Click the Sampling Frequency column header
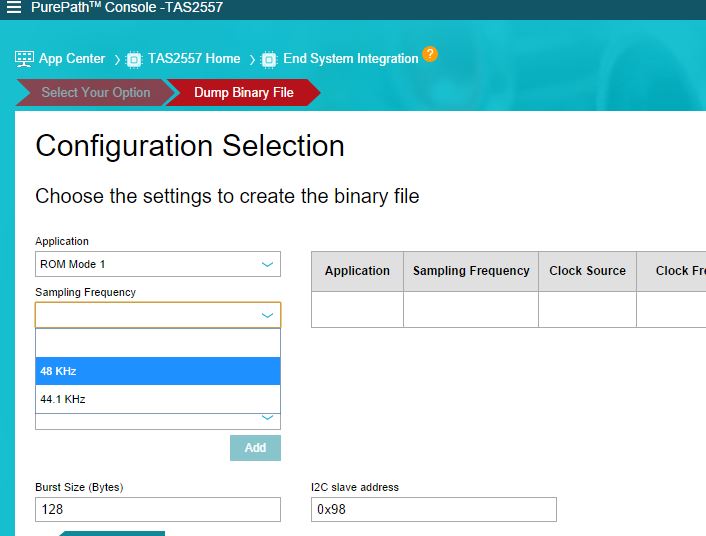Screen dimensions: 706x536 pos(471,271)
